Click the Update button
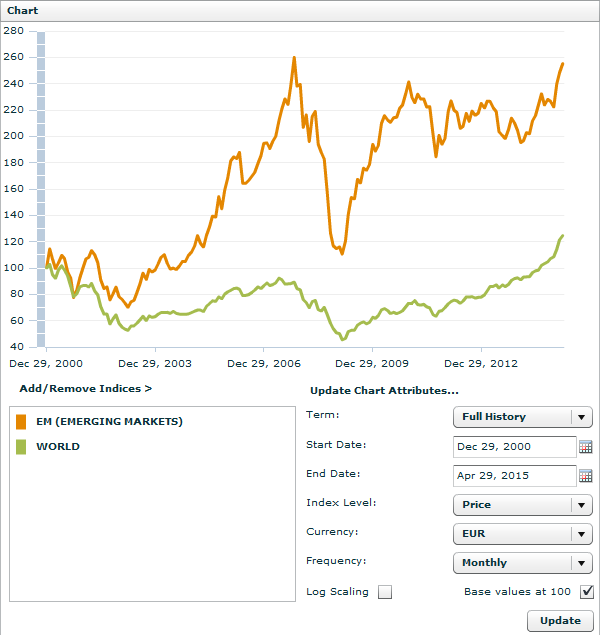Screen dimensions: 601x635 point(560,621)
